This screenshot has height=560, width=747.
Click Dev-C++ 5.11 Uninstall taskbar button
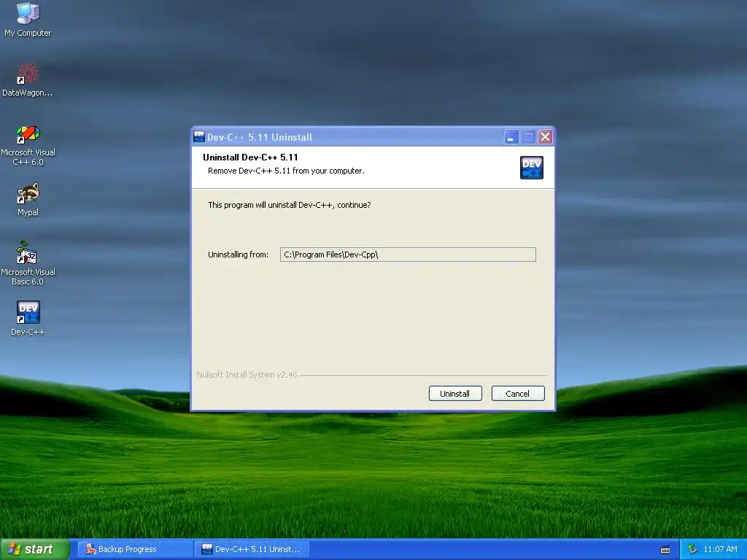[252, 549]
